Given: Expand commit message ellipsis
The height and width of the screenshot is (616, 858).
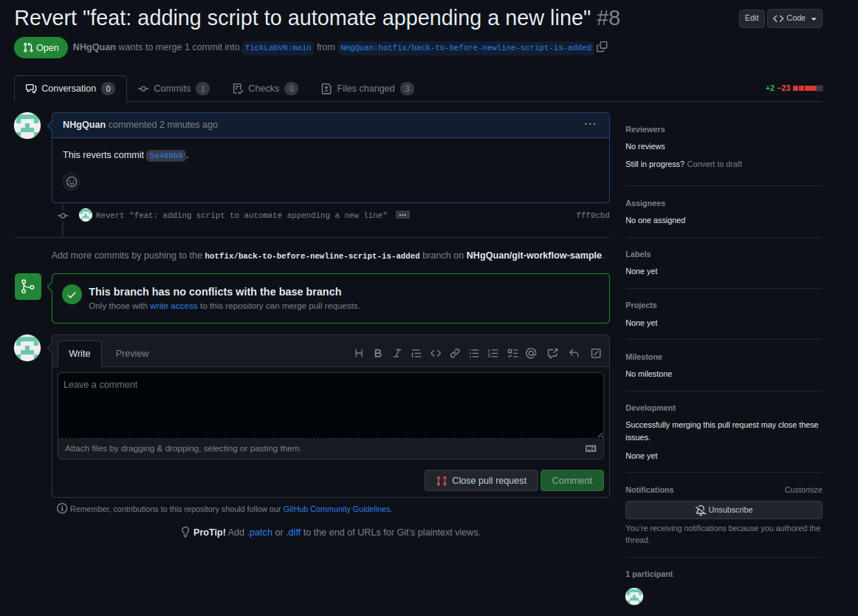Looking at the screenshot, I should (x=402, y=215).
